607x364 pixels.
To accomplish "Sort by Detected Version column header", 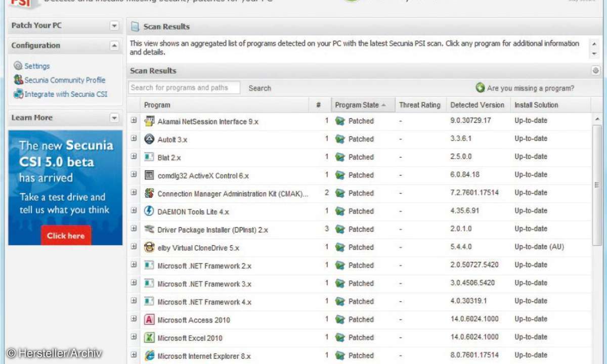I will coord(478,105).
